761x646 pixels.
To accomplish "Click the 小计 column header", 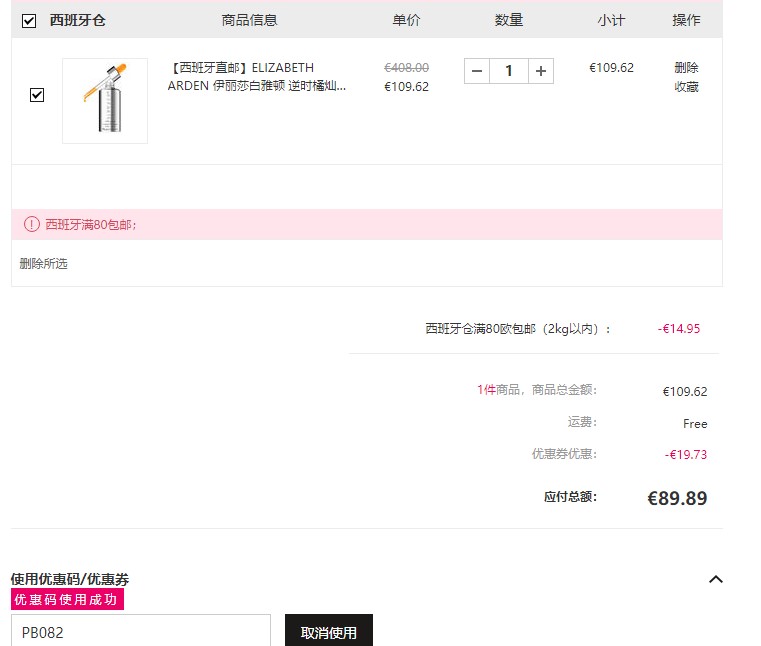I will tap(611, 20).
